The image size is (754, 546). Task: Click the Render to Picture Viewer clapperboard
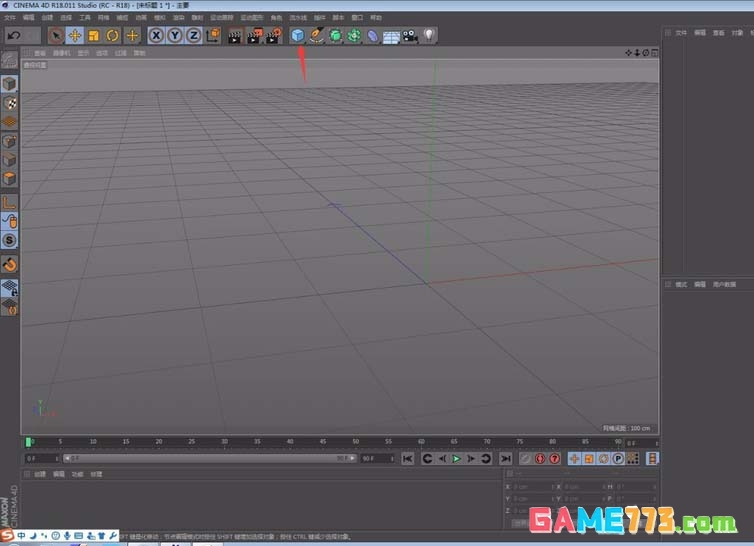click(x=253, y=35)
